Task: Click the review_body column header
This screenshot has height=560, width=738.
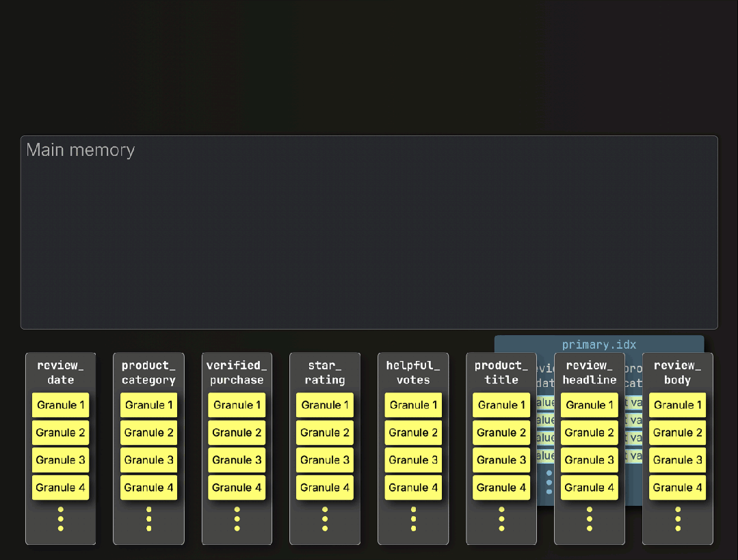Action: [678, 372]
